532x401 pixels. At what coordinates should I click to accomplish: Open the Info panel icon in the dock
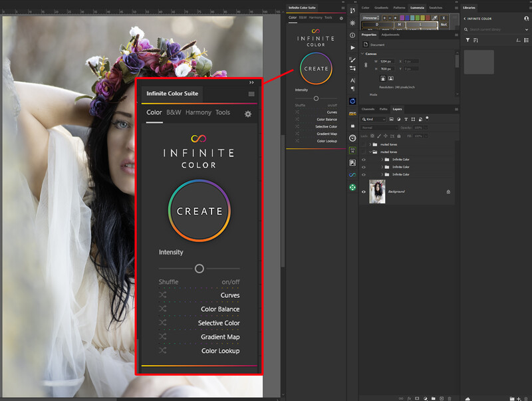point(352,35)
